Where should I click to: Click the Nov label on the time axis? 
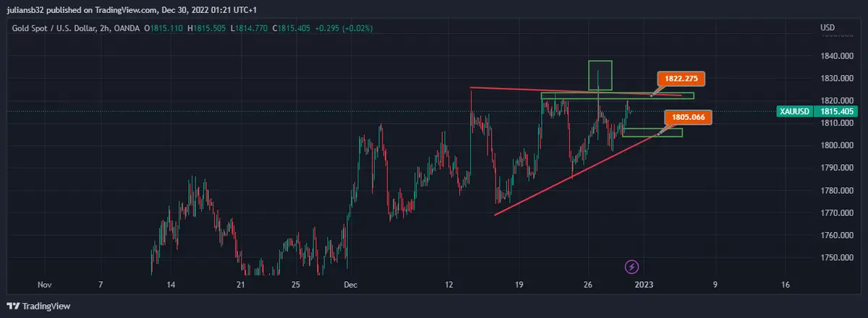point(44,285)
